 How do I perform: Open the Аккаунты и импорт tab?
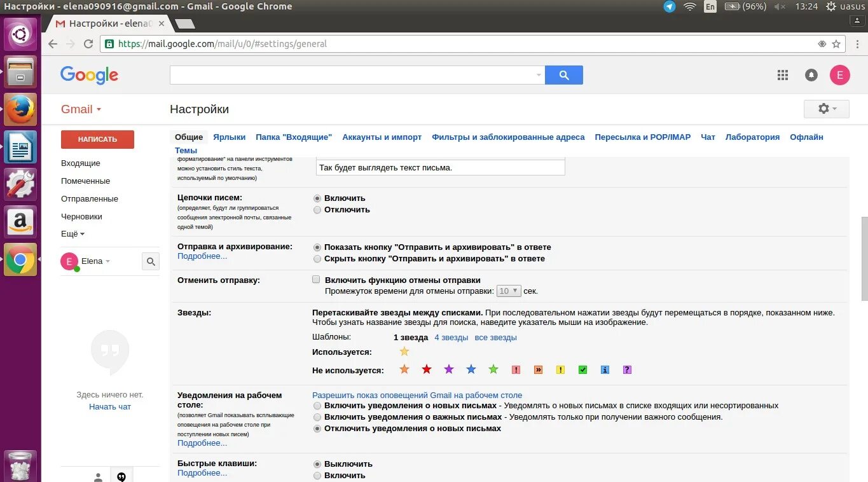tap(382, 137)
